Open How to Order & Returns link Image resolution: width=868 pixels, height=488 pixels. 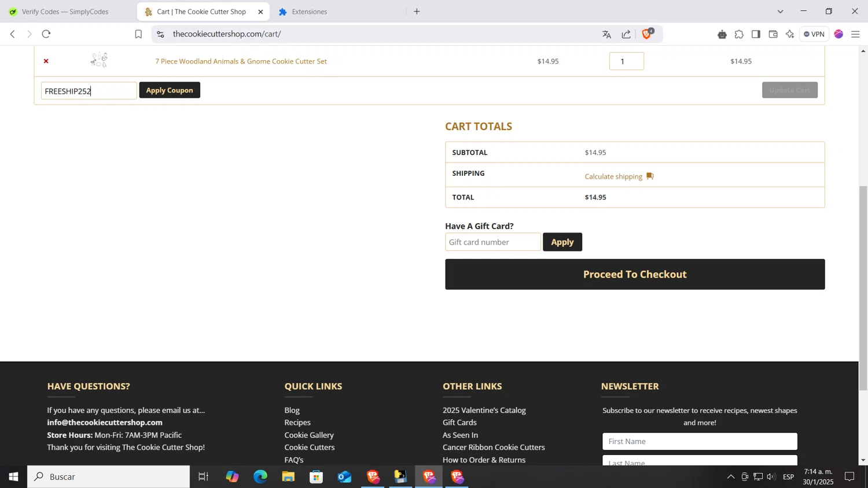(x=484, y=460)
